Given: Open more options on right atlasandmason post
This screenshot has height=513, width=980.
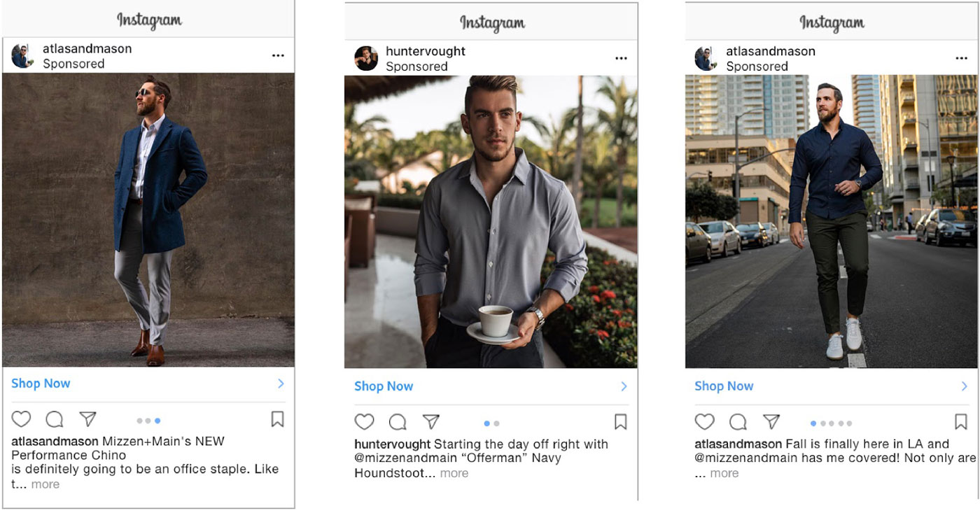Looking at the screenshot, I should [x=961, y=58].
